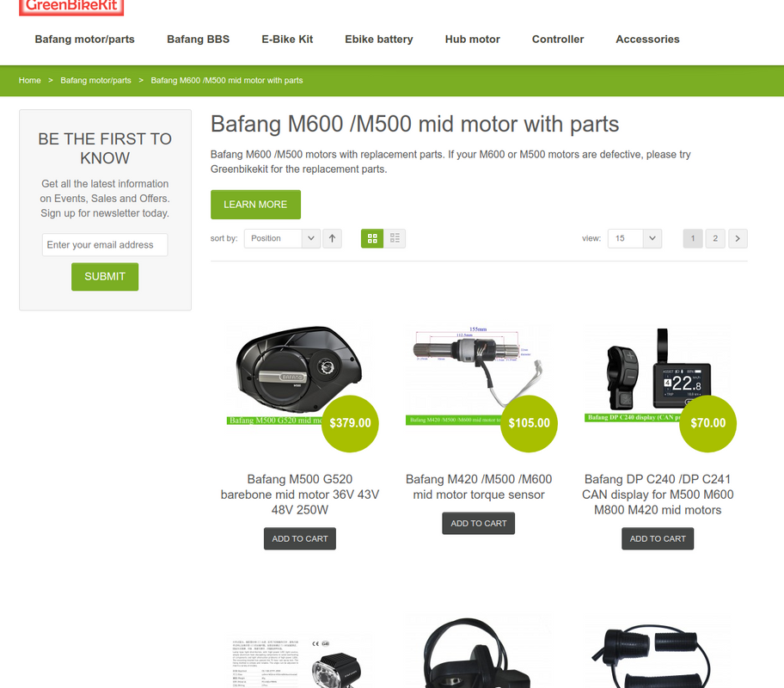Click the email address input field
This screenshot has height=688, width=784.
point(105,245)
